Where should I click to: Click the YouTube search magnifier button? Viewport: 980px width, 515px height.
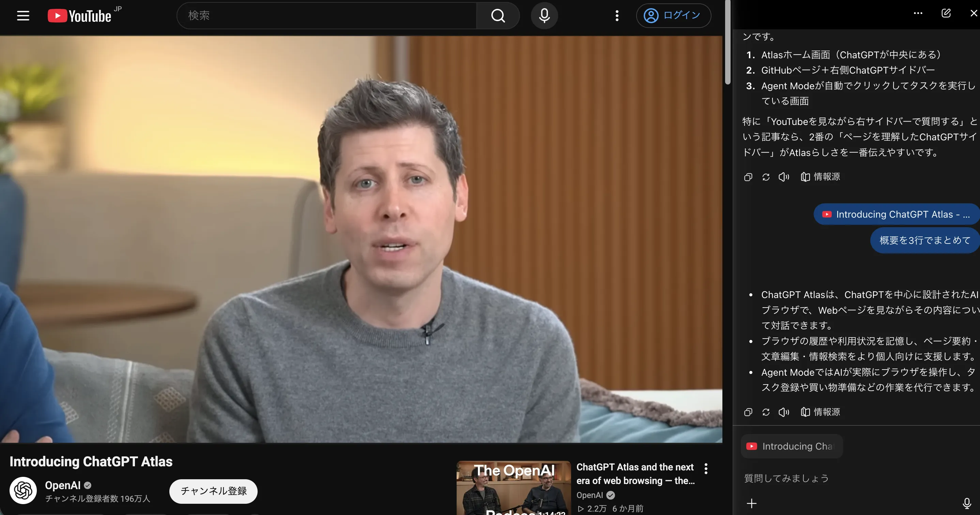[498, 16]
